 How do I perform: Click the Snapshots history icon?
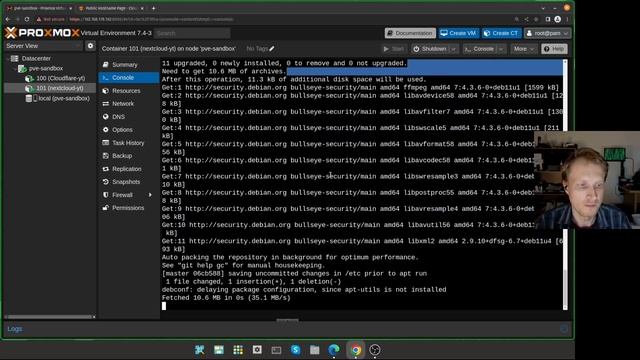(x=105, y=182)
